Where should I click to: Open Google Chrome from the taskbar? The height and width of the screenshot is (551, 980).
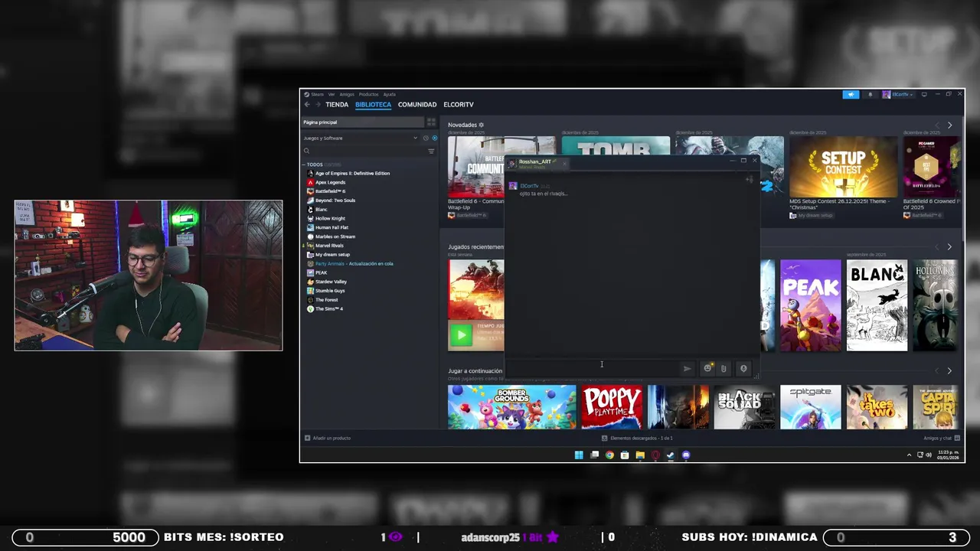609,455
